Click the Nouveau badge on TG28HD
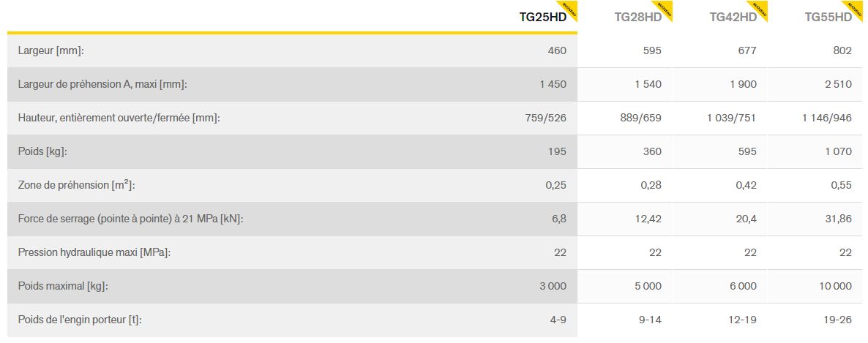Screen dimensions: 868x343 click(x=665, y=8)
